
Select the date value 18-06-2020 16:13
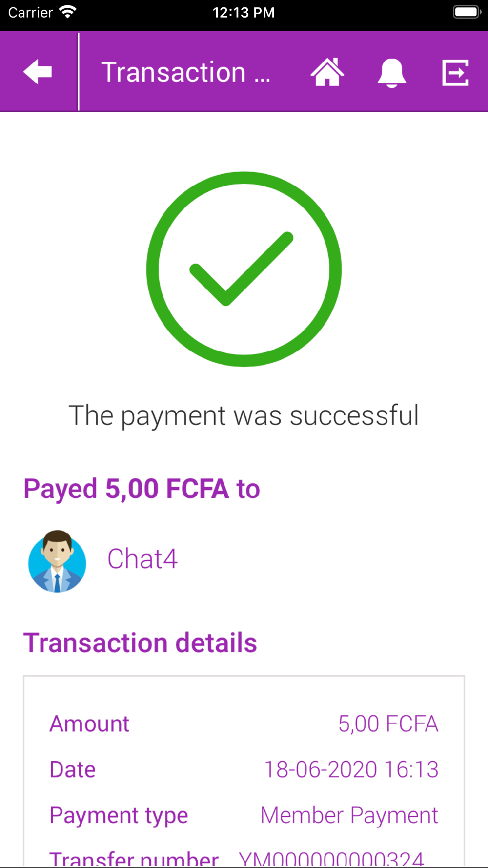(x=351, y=769)
